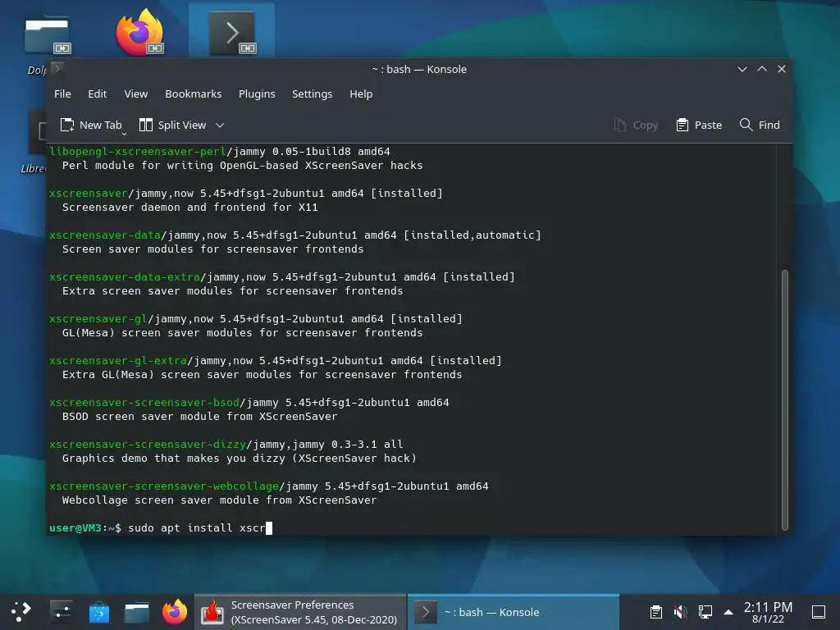The height and width of the screenshot is (630, 840).
Task: Close the Konsole window
Action: click(x=782, y=69)
